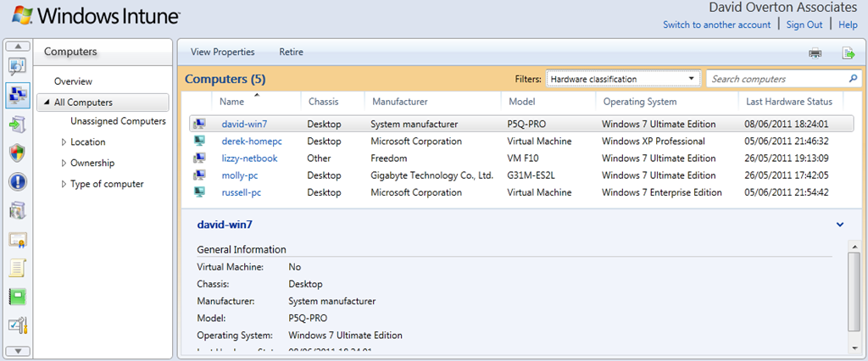Screen dimensions: 868x361
Task: Open the Updates workspace icon
Action: tap(18, 125)
